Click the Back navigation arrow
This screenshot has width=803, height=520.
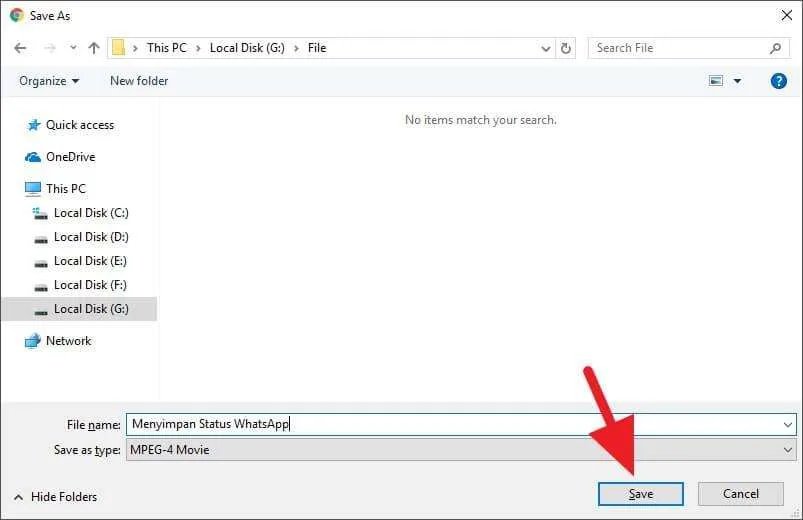tap(20, 48)
